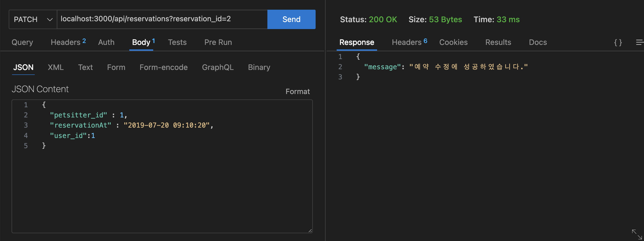
Task: Switch to the Query tab
Action: click(22, 42)
